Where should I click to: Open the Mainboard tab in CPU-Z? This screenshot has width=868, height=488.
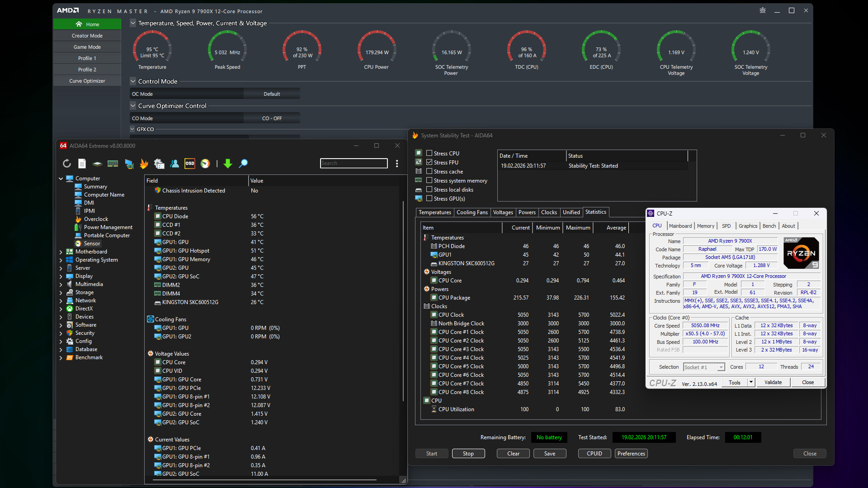(x=680, y=226)
